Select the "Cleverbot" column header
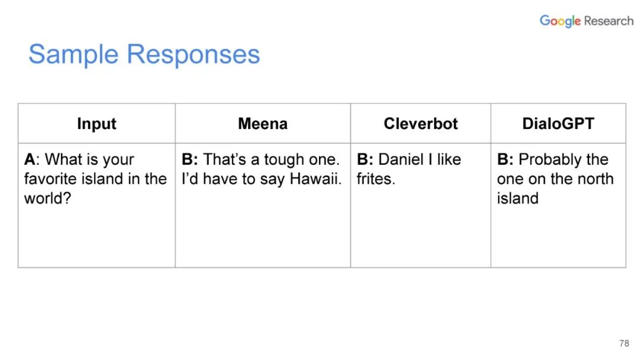 click(420, 124)
